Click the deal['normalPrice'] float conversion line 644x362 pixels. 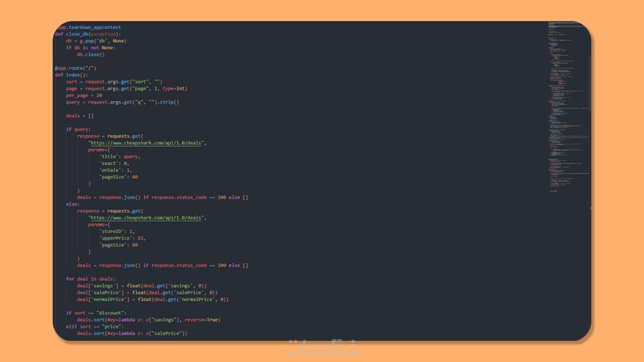point(153,300)
